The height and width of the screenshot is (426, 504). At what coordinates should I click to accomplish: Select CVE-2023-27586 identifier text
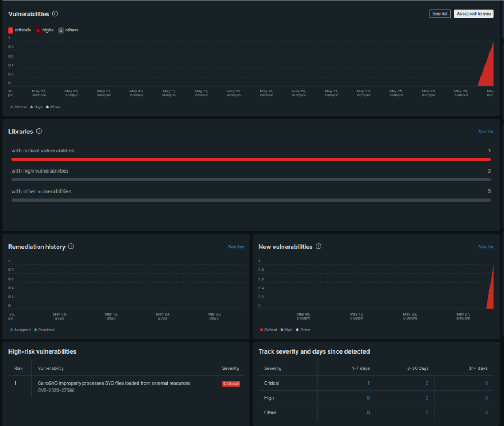[x=56, y=391]
